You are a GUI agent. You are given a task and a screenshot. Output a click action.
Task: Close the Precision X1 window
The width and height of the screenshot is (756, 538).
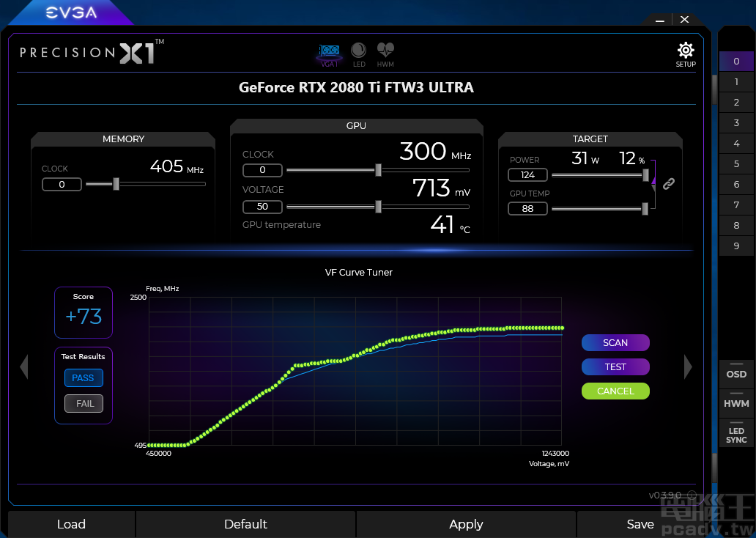tap(684, 19)
